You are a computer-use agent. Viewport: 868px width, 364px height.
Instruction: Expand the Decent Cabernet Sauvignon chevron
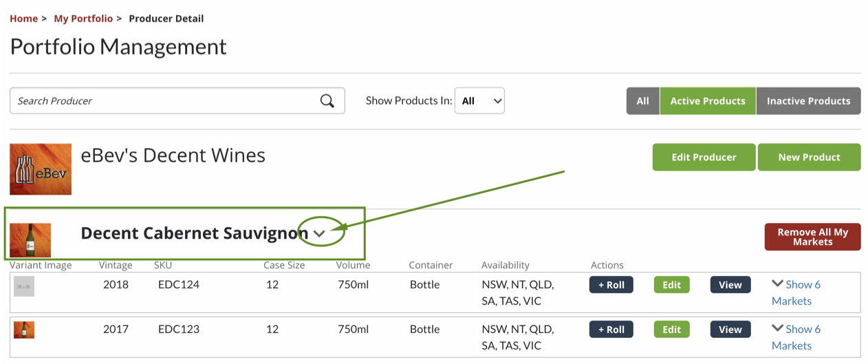pyautogui.click(x=319, y=233)
